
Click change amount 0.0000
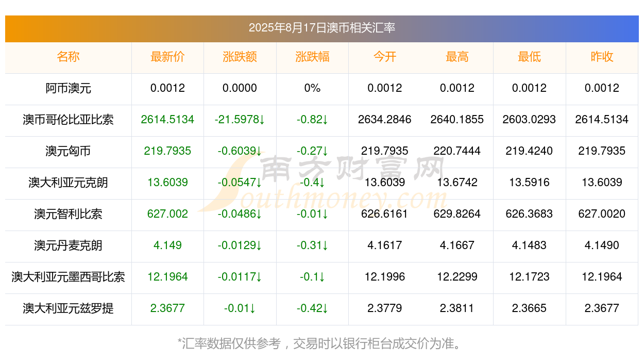240,88
